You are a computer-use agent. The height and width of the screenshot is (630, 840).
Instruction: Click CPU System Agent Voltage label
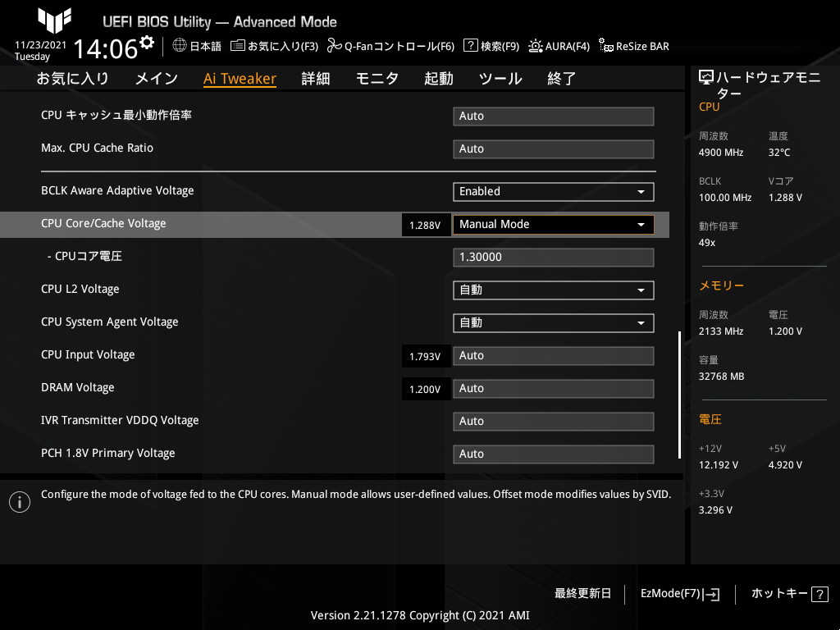point(109,322)
